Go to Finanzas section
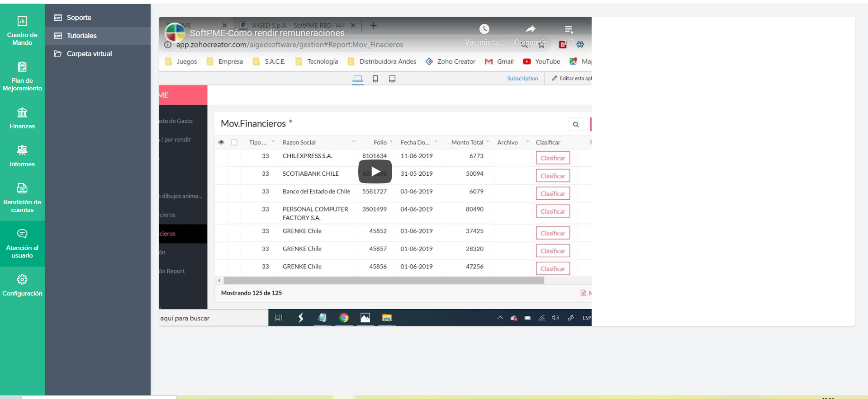 22,118
